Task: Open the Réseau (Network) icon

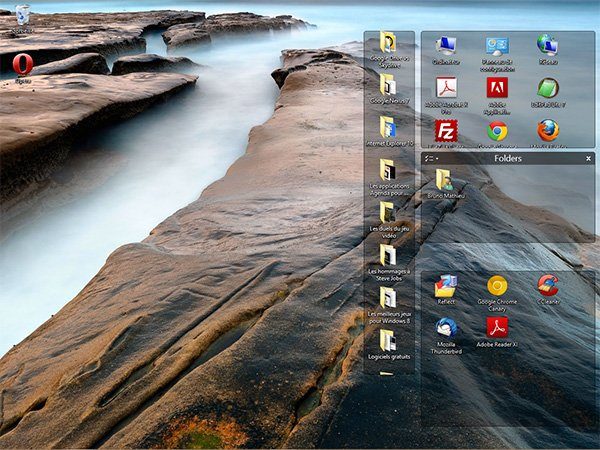Action: (x=548, y=50)
